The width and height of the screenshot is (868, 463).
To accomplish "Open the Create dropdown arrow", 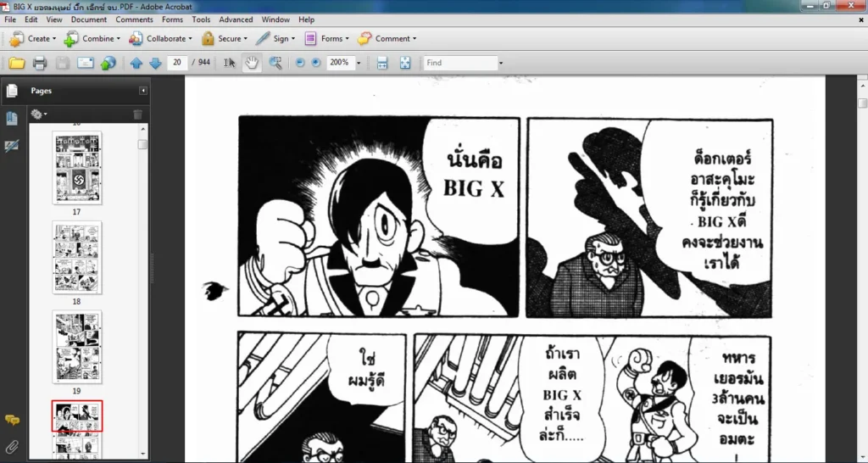I will pyautogui.click(x=53, y=39).
